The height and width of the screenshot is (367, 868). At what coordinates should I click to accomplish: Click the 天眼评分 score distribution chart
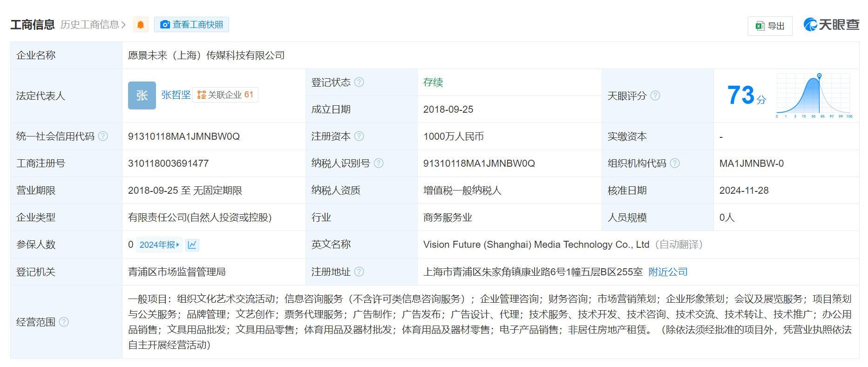814,95
